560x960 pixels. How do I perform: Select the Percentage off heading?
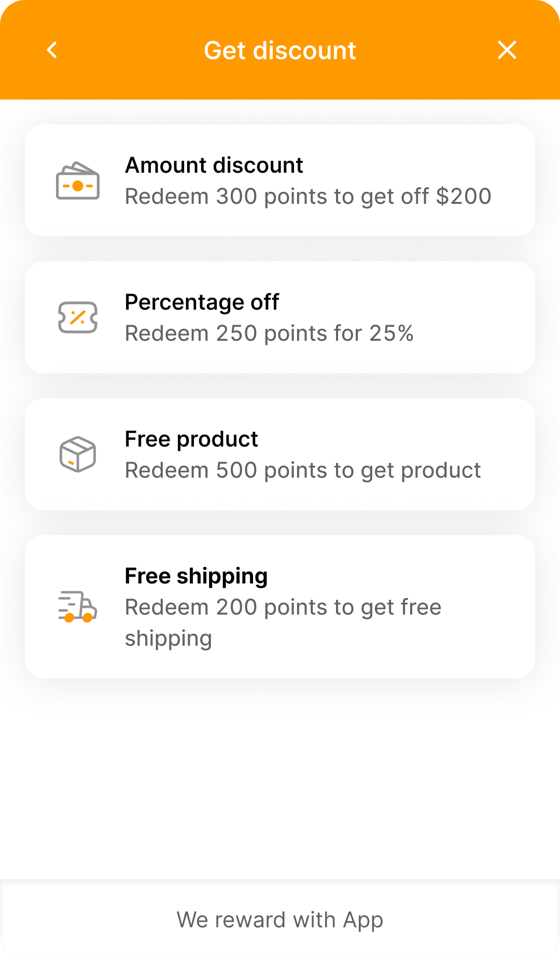[x=202, y=302]
